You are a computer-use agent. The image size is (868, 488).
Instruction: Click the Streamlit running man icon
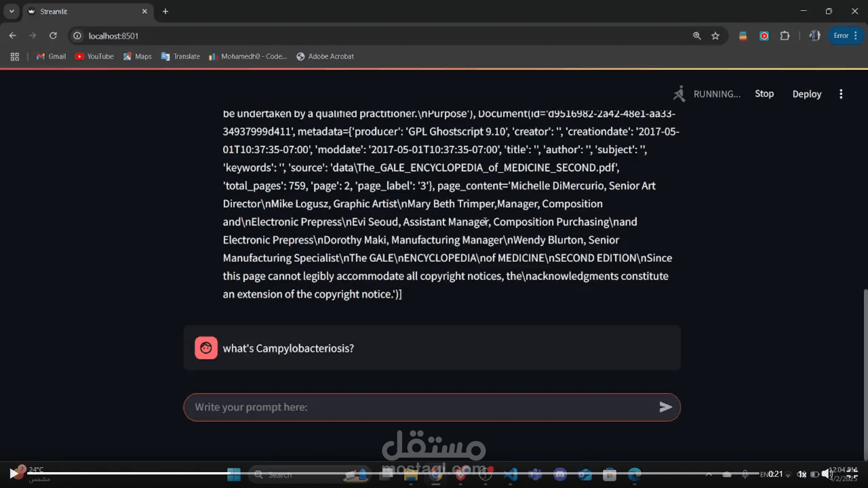pos(679,94)
